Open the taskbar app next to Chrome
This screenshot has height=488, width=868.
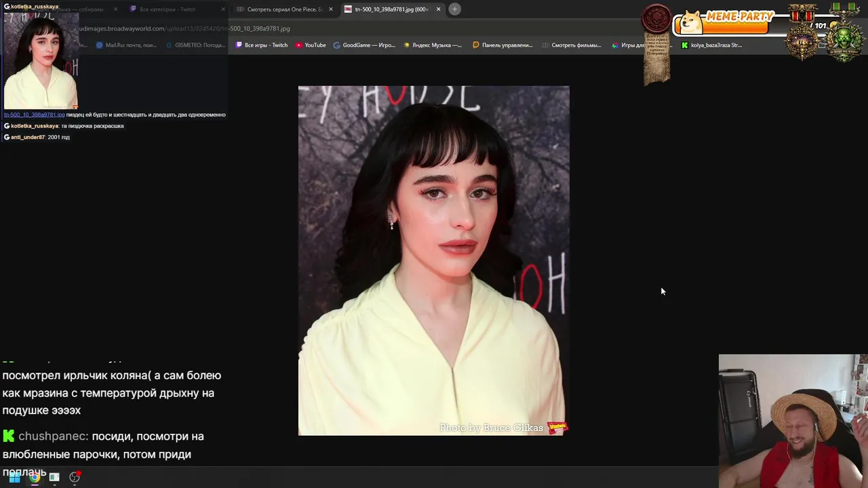54,477
